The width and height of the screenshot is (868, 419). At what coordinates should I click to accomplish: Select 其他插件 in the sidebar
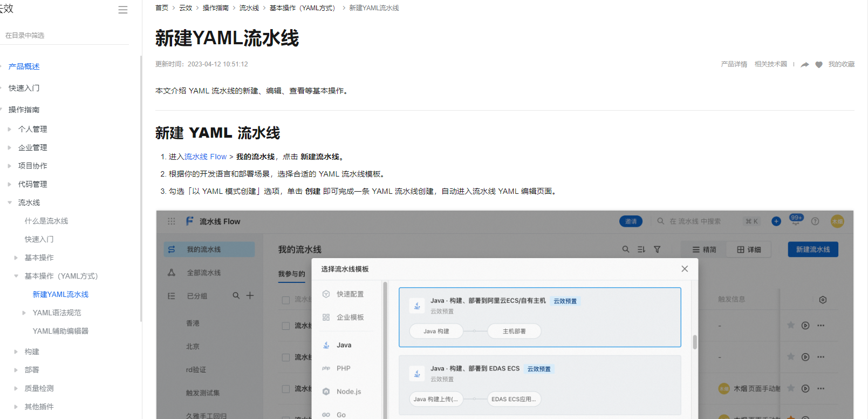(39, 407)
